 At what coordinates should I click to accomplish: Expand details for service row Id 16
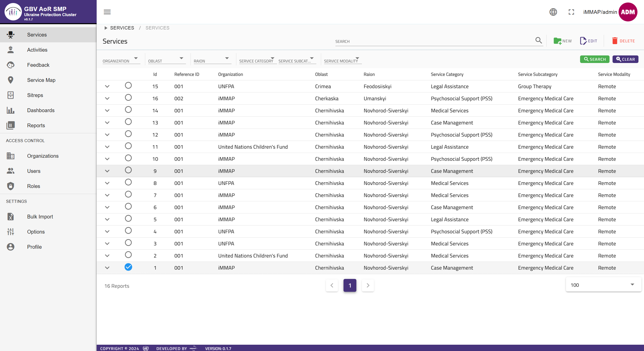tap(107, 98)
